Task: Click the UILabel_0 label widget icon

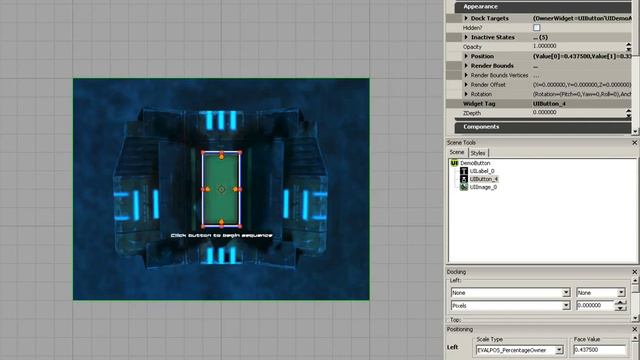Action: (464, 171)
